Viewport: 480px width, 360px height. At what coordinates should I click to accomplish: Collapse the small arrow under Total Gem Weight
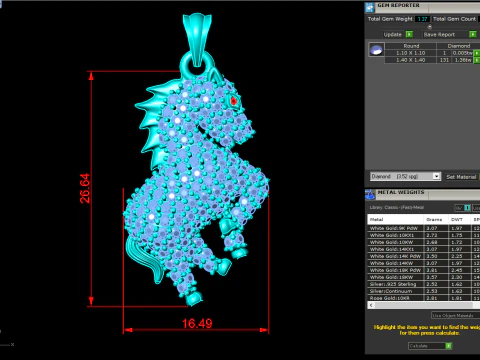429,27
